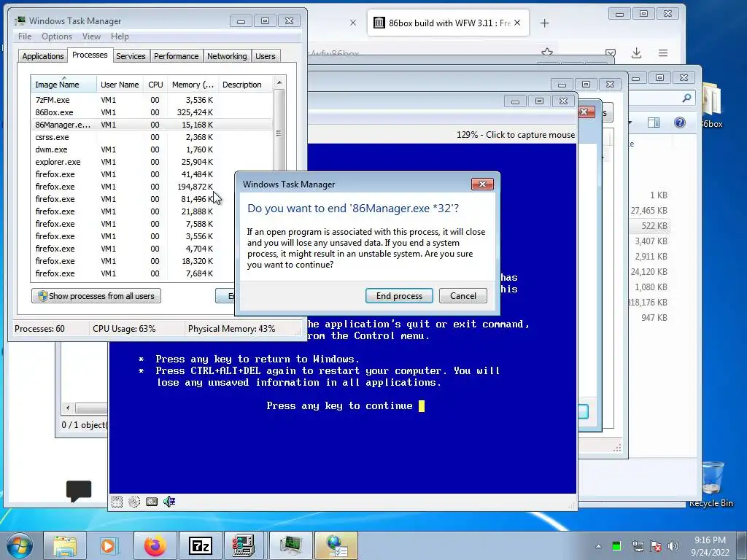
Task: Select the firefox.exe row using 18,320 K
Action: pyautogui.click(x=133, y=261)
